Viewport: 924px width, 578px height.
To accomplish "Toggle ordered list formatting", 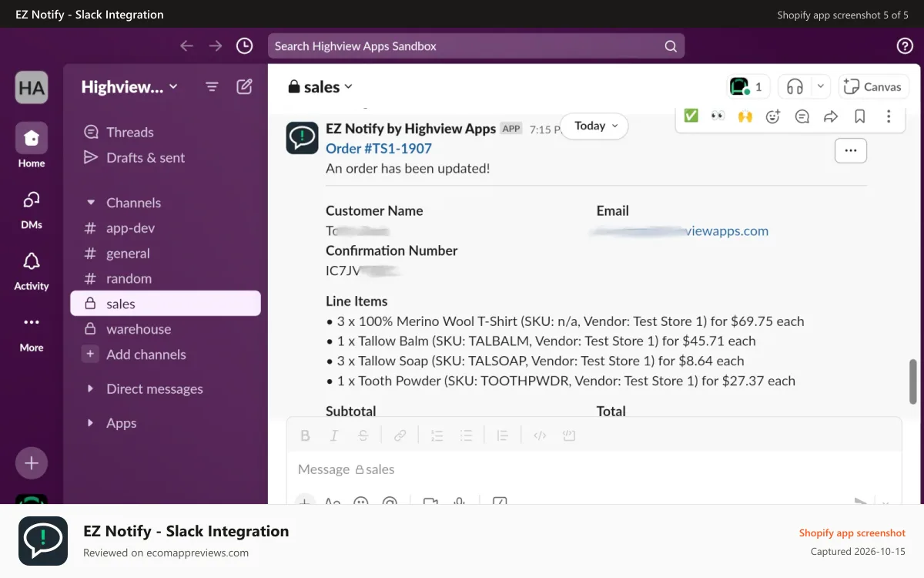I will coord(437,435).
